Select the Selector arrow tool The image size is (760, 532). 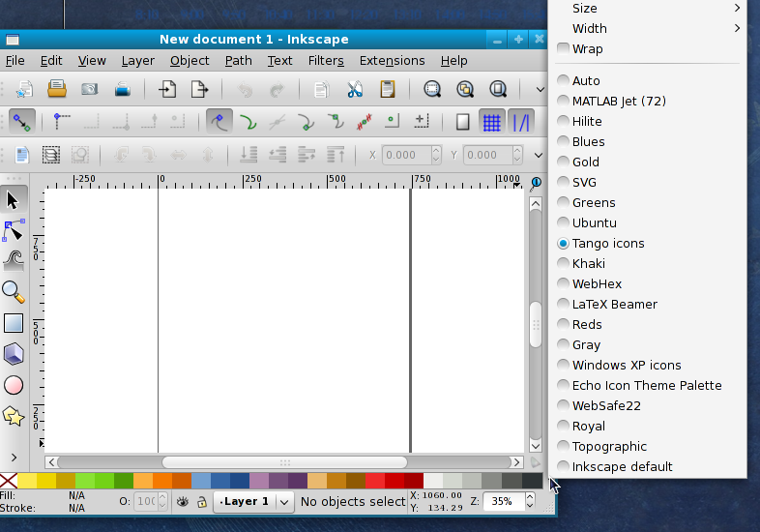(14, 200)
